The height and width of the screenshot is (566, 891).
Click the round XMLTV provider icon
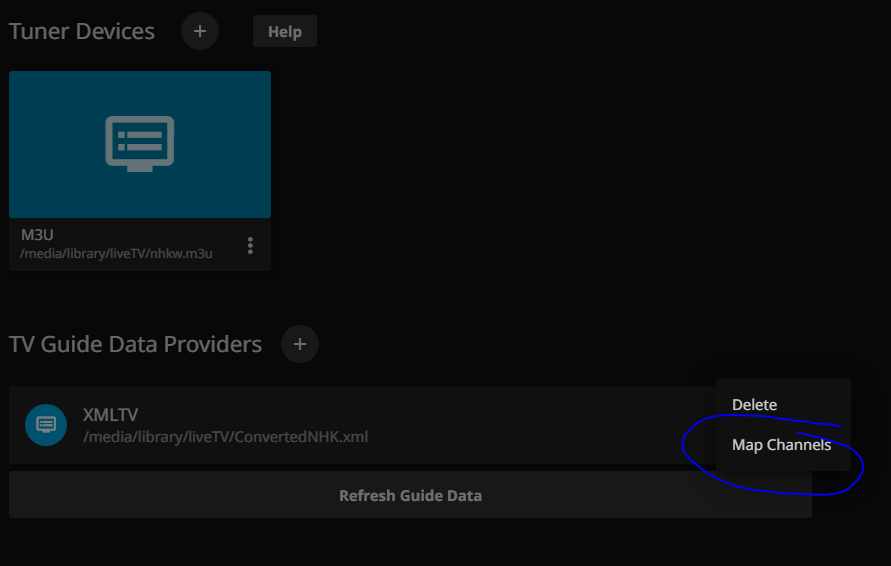tap(46, 425)
